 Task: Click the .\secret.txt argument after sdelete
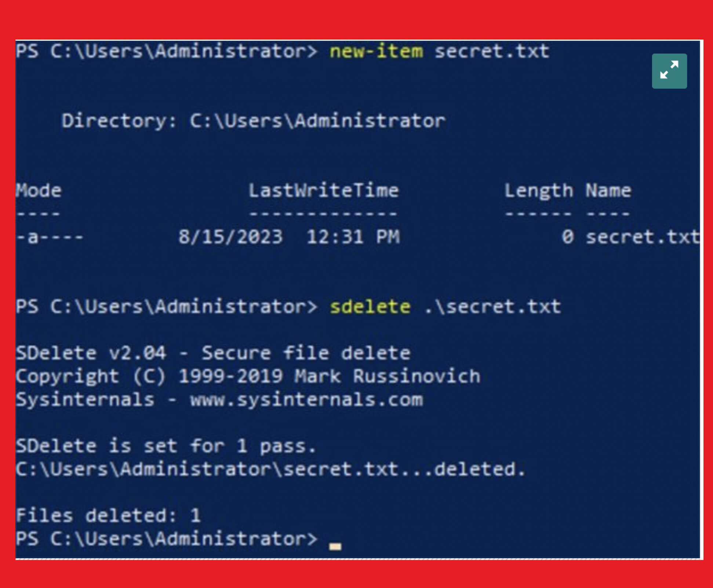pyautogui.click(x=492, y=307)
